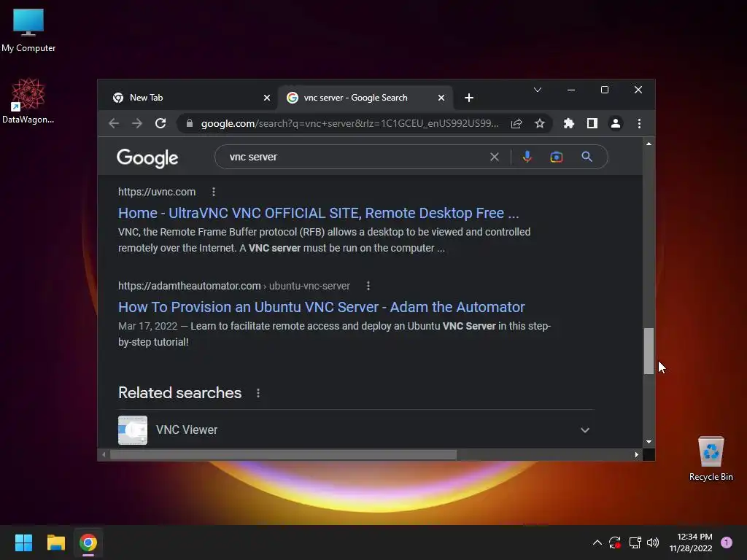
Task: Open options dots beside uvnc.com result
Action: tap(214, 192)
